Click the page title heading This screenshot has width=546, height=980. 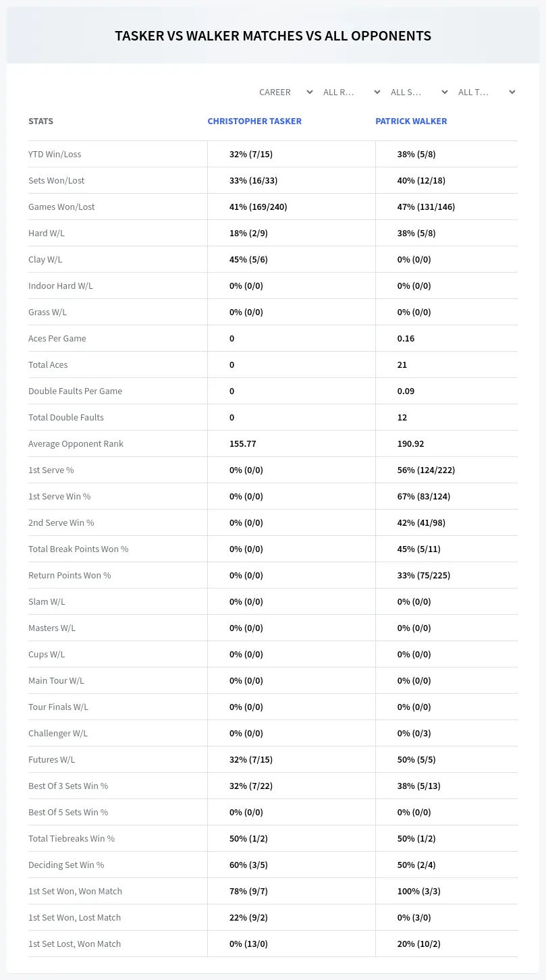click(273, 36)
